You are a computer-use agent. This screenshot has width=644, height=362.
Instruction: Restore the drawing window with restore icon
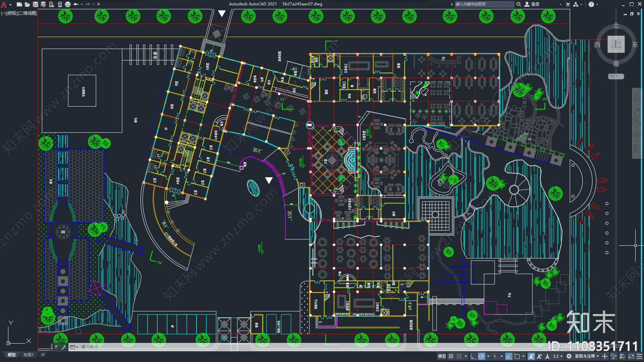pos(632,14)
